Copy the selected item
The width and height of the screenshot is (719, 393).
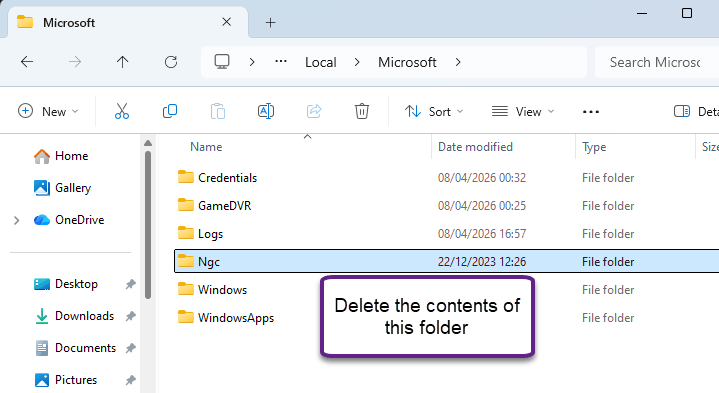(170, 111)
